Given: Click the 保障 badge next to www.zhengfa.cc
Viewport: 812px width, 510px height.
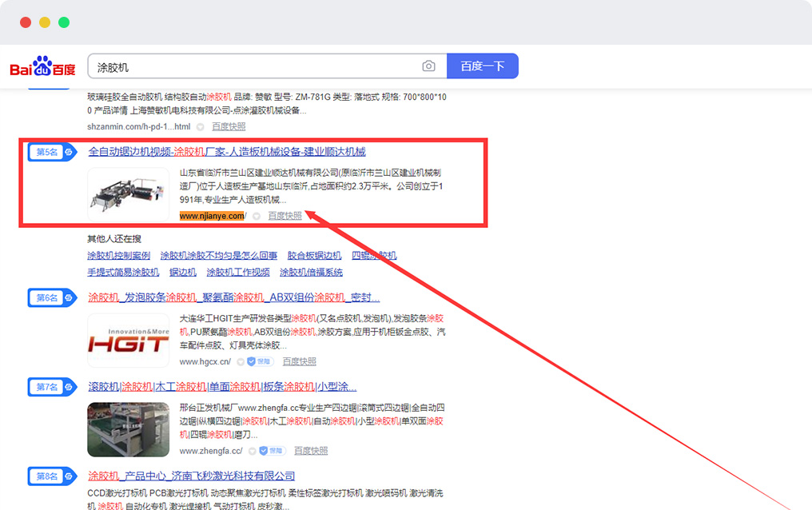Looking at the screenshot, I should tap(272, 451).
